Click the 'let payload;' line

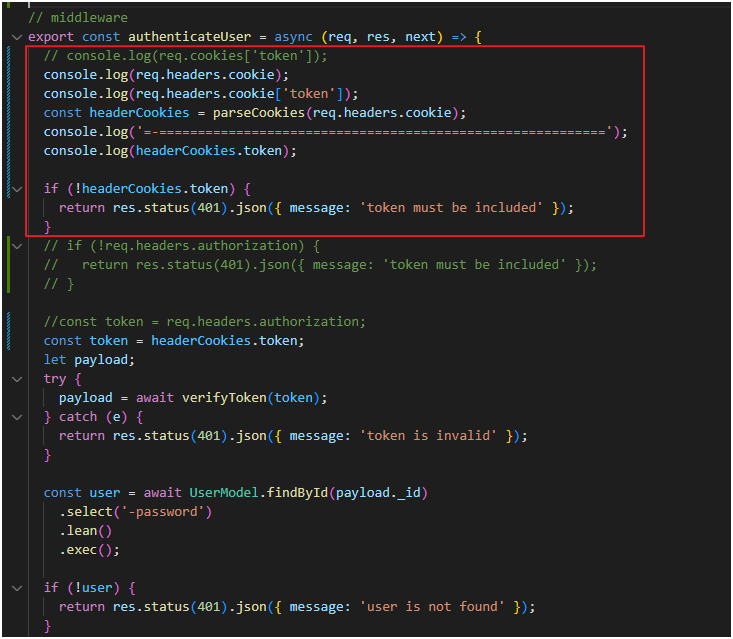89,360
